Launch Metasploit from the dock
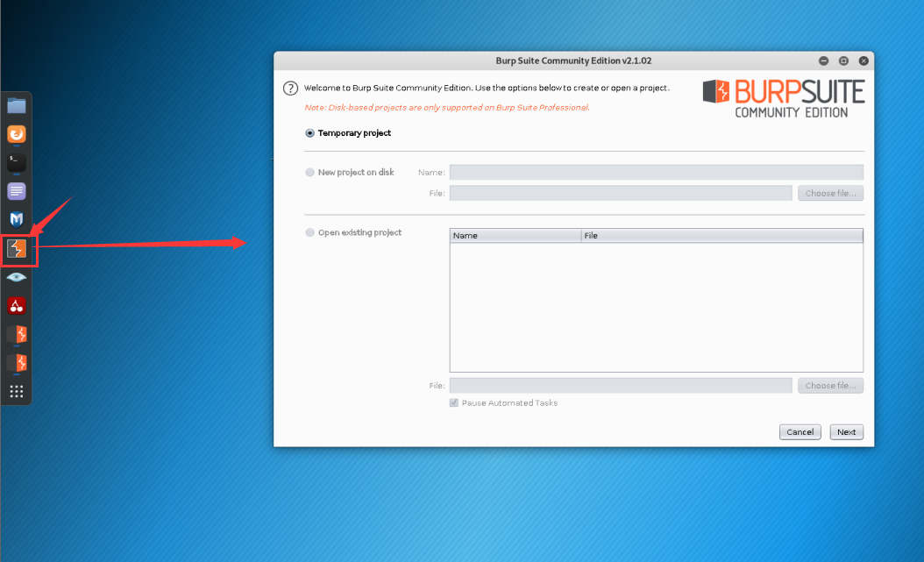924x562 pixels. point(17,219)
